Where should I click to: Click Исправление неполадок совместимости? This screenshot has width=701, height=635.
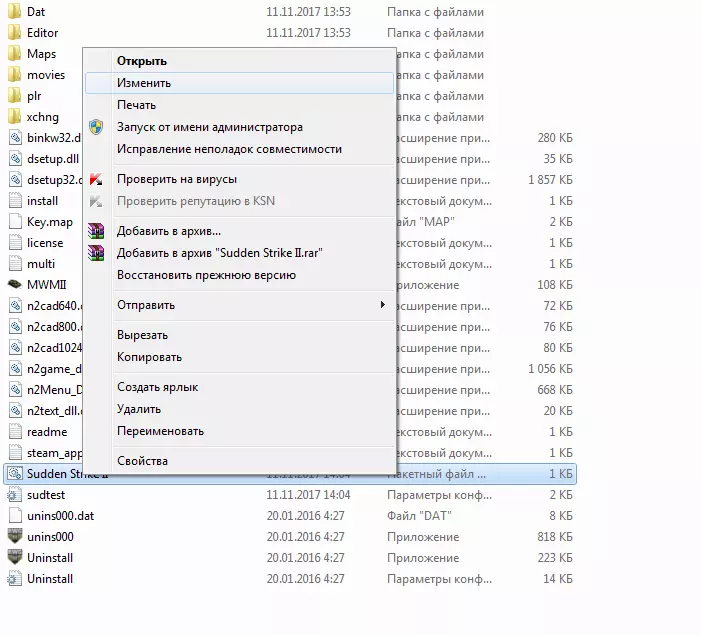[229, 149]
